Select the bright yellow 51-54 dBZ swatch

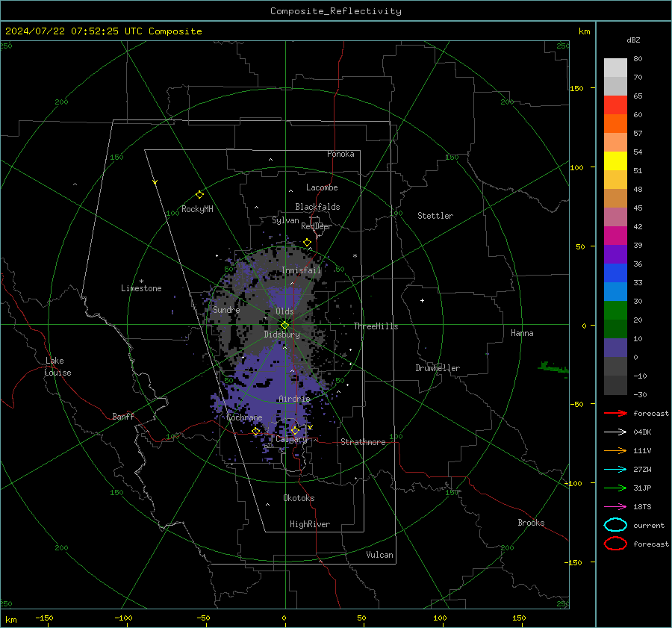tap(615, 161)
